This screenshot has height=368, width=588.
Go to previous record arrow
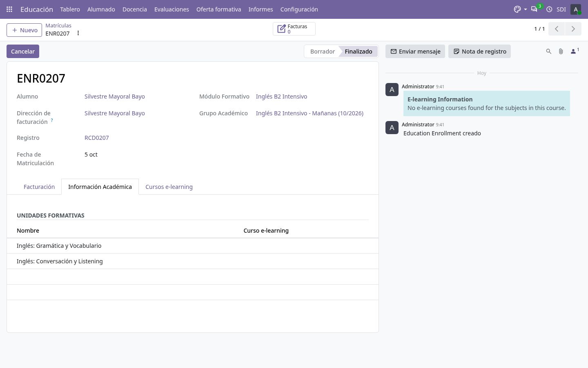[x=557, y=29]
